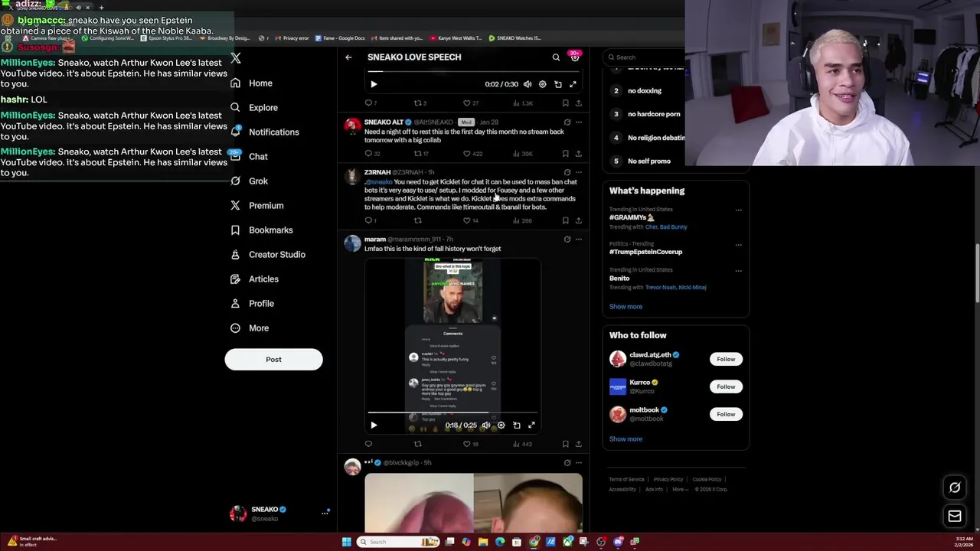The height and width of the screenshot is (551, 980).
Task: Share the SNEAKO ALT post
Action: pos(579,154)
